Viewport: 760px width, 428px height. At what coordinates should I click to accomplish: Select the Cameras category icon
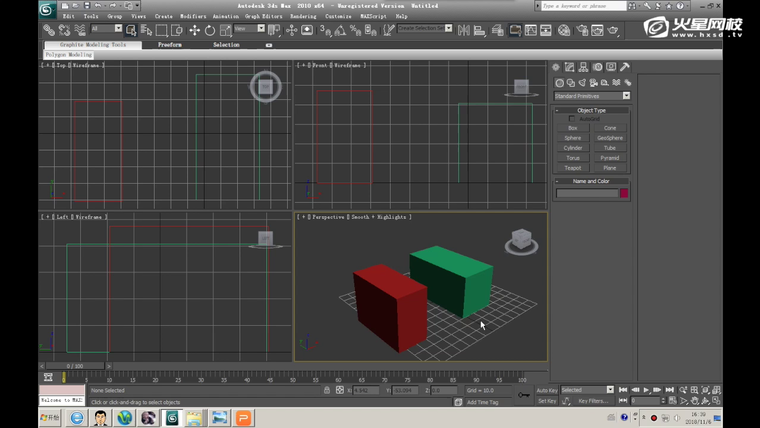(593, 83)
